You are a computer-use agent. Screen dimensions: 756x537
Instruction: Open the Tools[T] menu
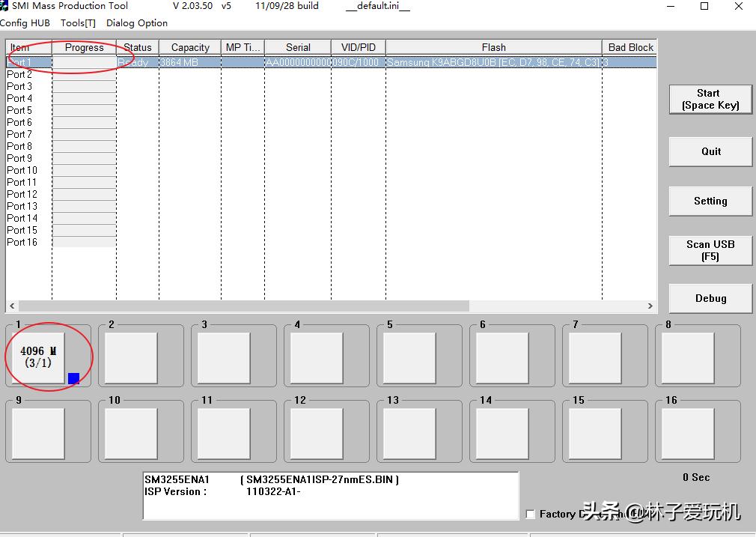[78, 23]
